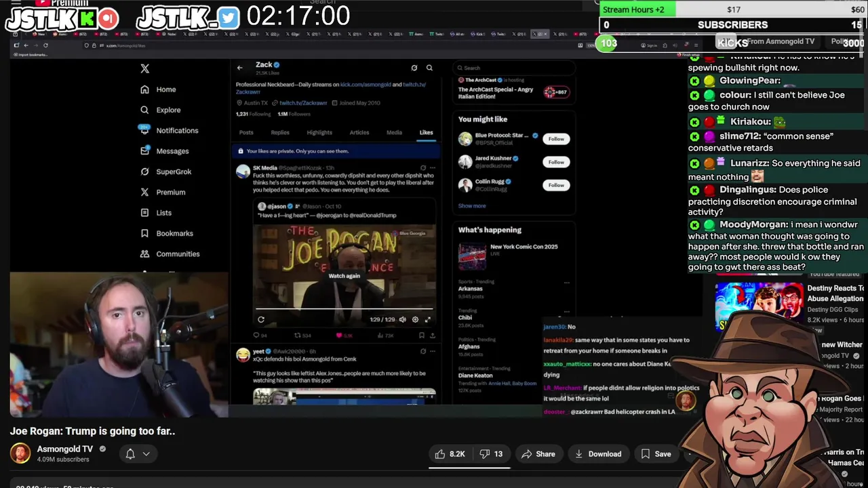Viewport: 868px width, 488px height.
Task: Open the twitch.tv/Zackrawrr profile link
Action: pyautogui.click(x=303, y=103)
